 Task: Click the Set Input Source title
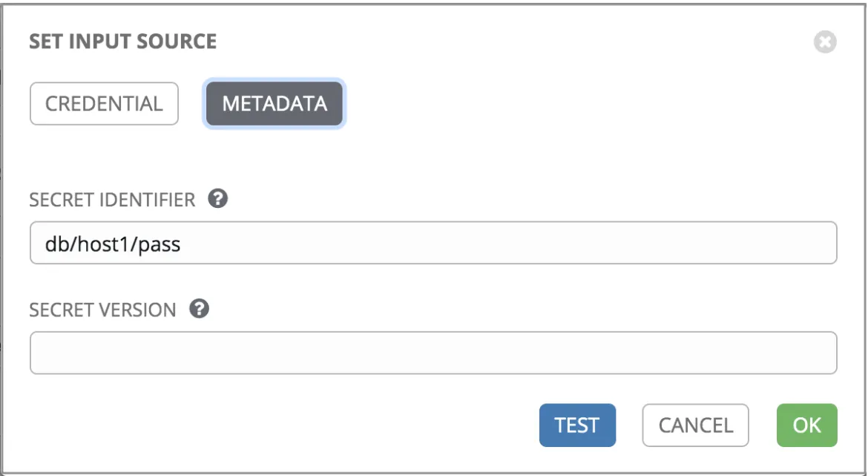[x=123, y=42]
